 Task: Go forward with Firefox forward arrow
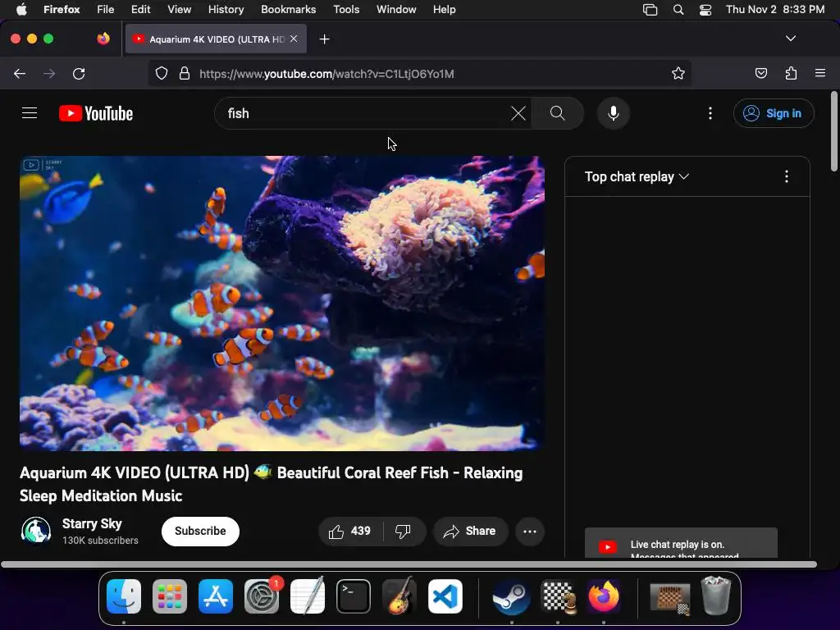[49, 73]
